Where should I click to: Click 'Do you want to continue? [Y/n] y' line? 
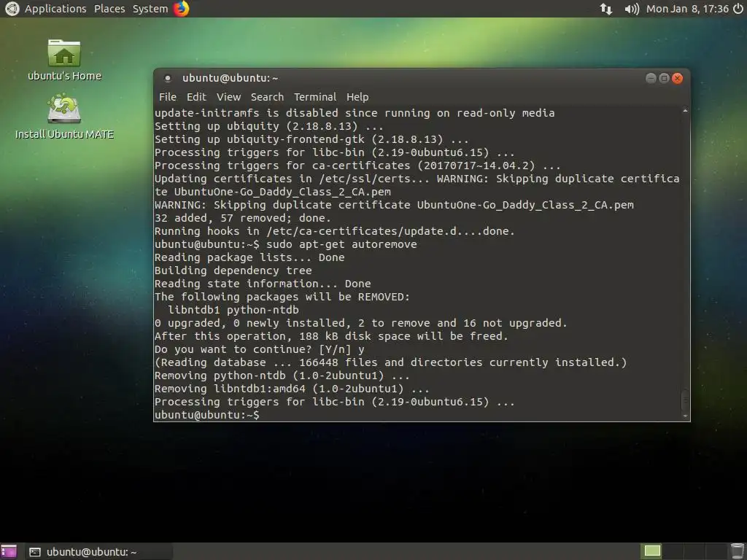pyautogui.click(x=260, y=349)
